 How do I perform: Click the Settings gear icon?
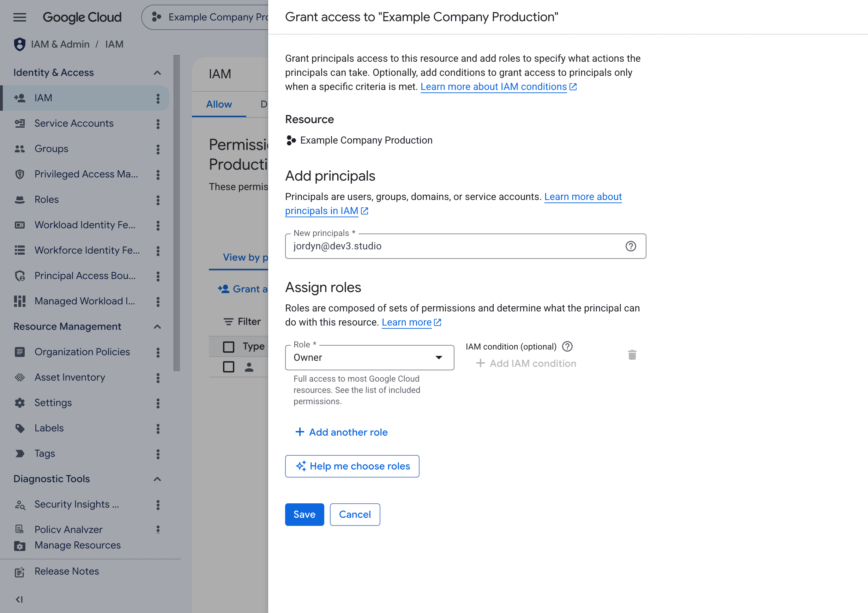(20, 402)
